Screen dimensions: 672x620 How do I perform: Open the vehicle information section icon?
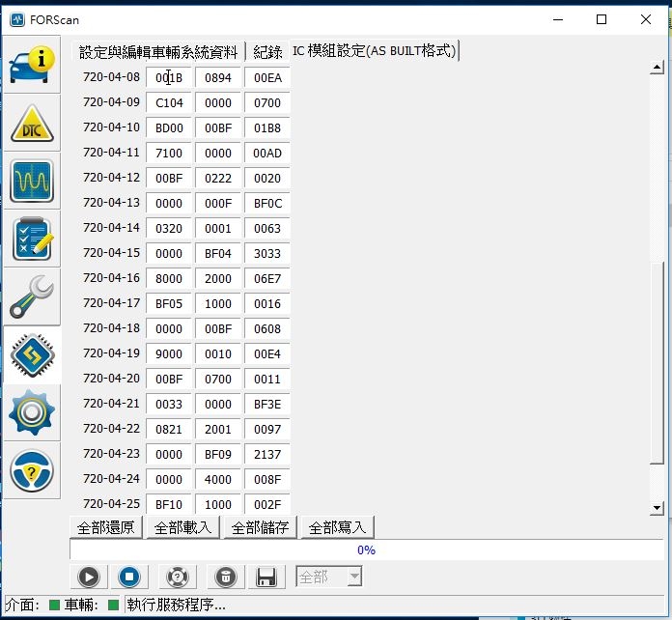[32, 65]
